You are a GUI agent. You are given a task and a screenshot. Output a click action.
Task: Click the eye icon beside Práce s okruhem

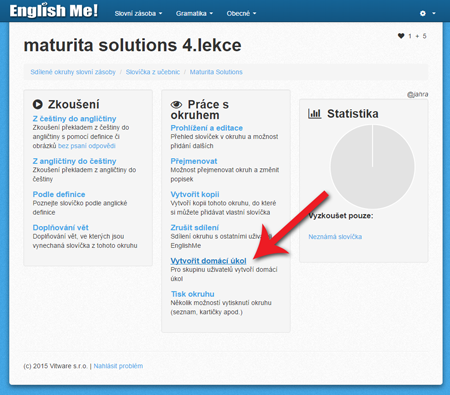click(x=176, y=105)
